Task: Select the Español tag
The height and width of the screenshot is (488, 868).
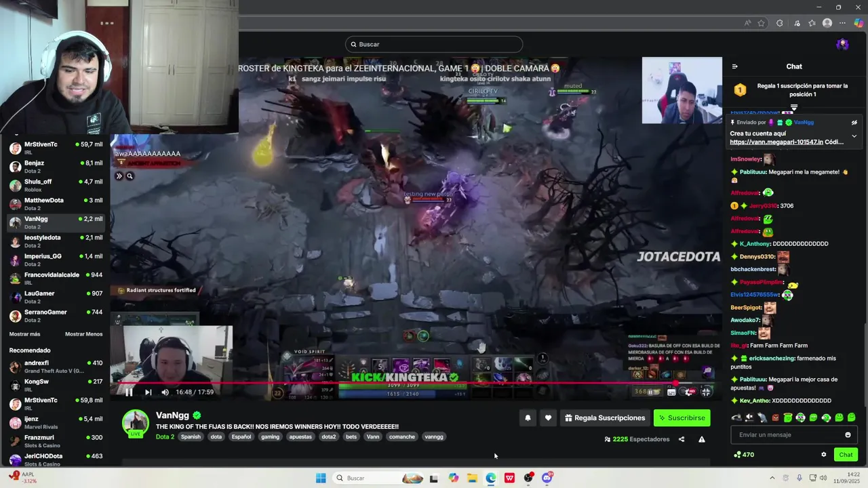Action: pyautogui.click(x=241, y=437)
